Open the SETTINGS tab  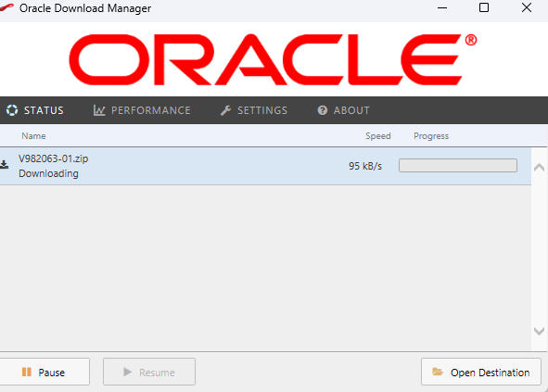coord(254,110)
